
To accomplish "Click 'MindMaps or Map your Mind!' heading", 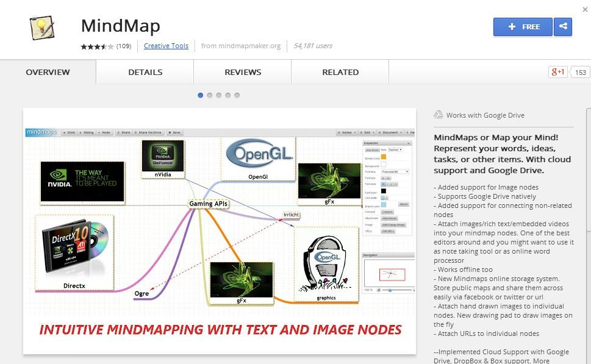I will tap(496, 138).
